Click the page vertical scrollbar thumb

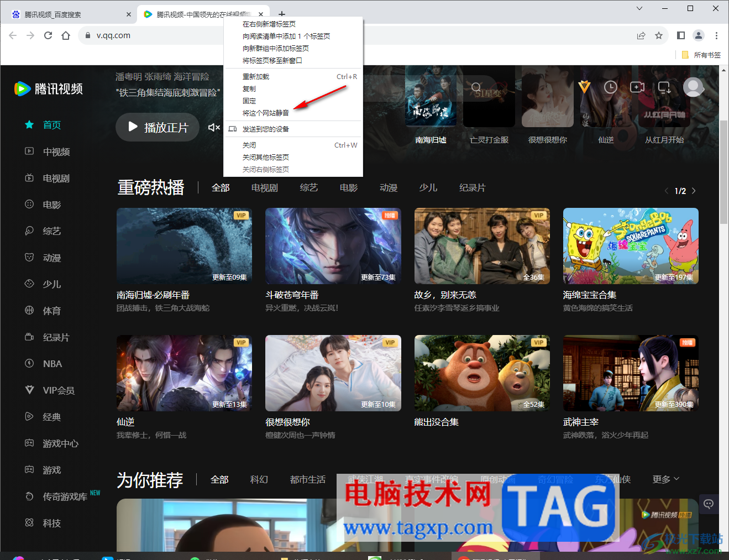pyautogui.click(x=724, y=171)
